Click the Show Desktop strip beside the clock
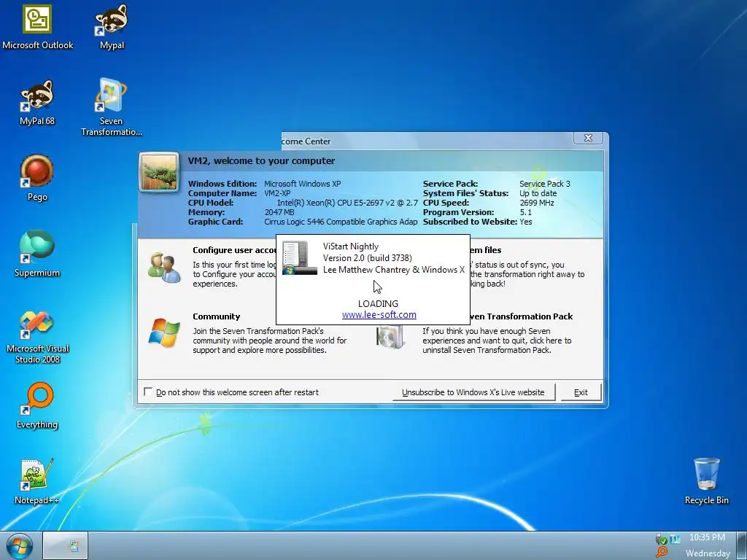 coord(742,545)
